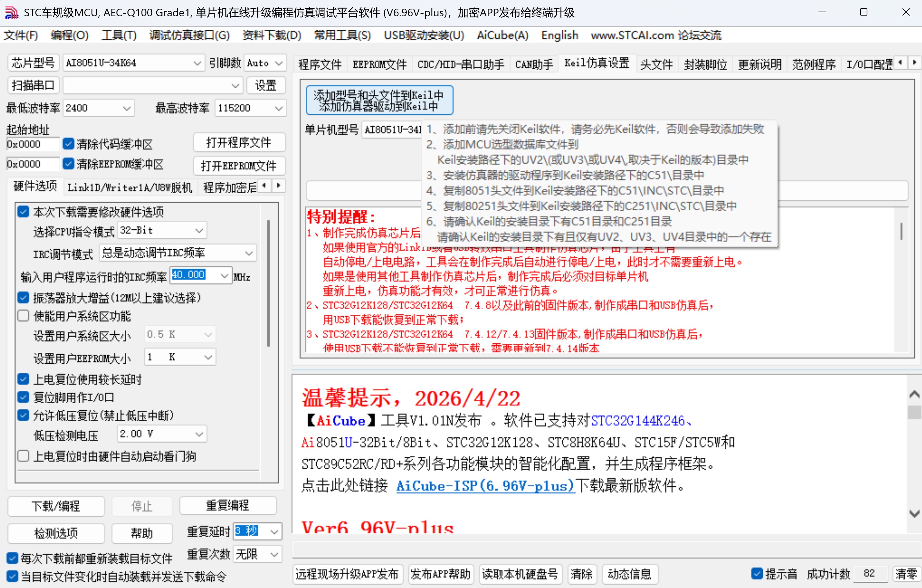Open the chip model AI8051U-34K64 dropdown
This screenshot has height=588, width=922.
tap(133, 63)
